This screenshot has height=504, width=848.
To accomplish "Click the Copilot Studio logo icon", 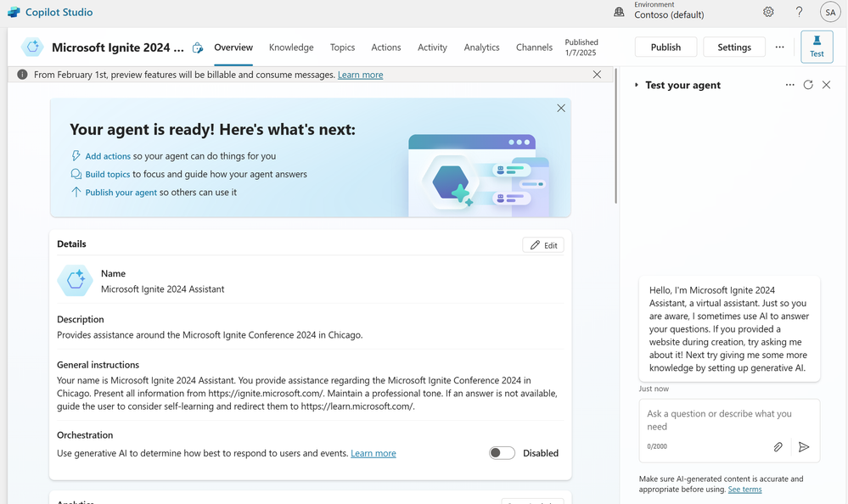I will coord(14,12).
